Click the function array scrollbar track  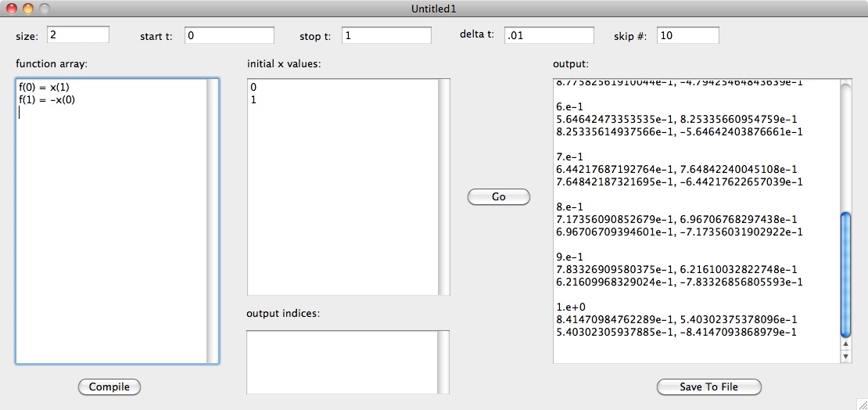tap(213, 235)
